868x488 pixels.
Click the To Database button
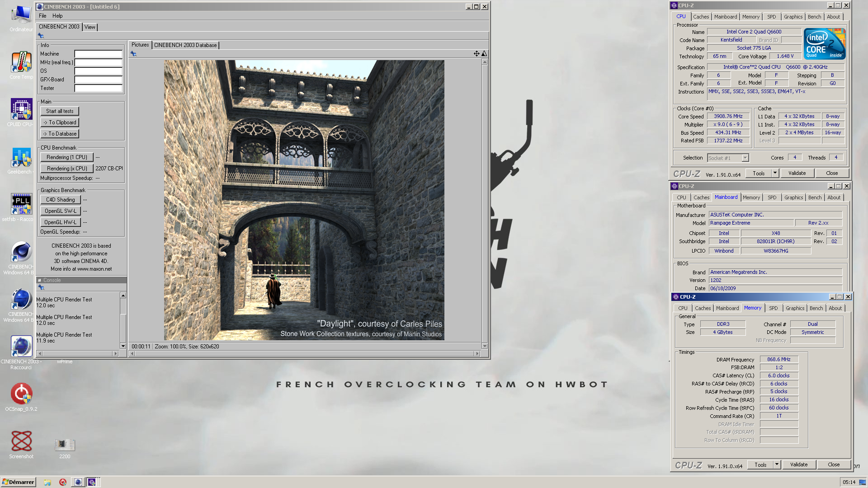(x=60, y=134)
